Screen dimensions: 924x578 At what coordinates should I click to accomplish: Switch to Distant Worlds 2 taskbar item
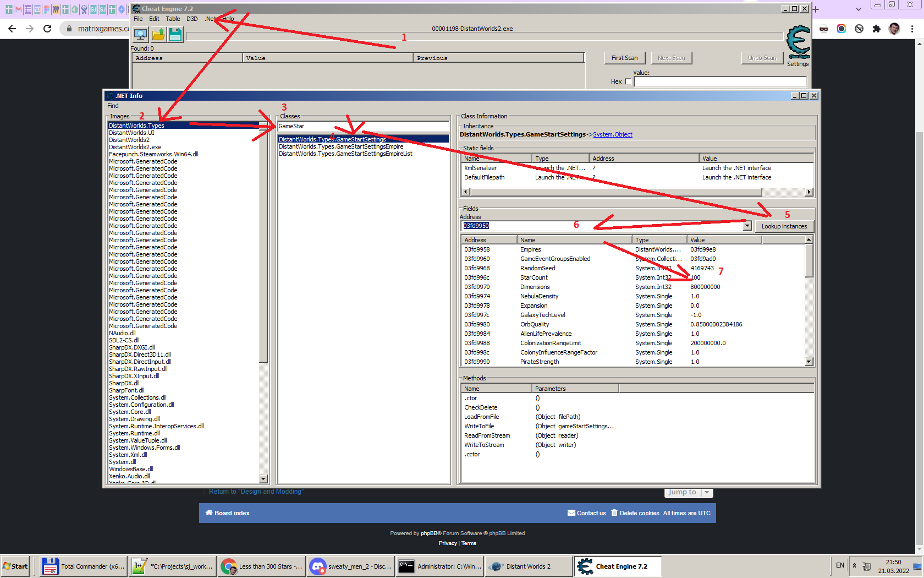tap(529, 566)
